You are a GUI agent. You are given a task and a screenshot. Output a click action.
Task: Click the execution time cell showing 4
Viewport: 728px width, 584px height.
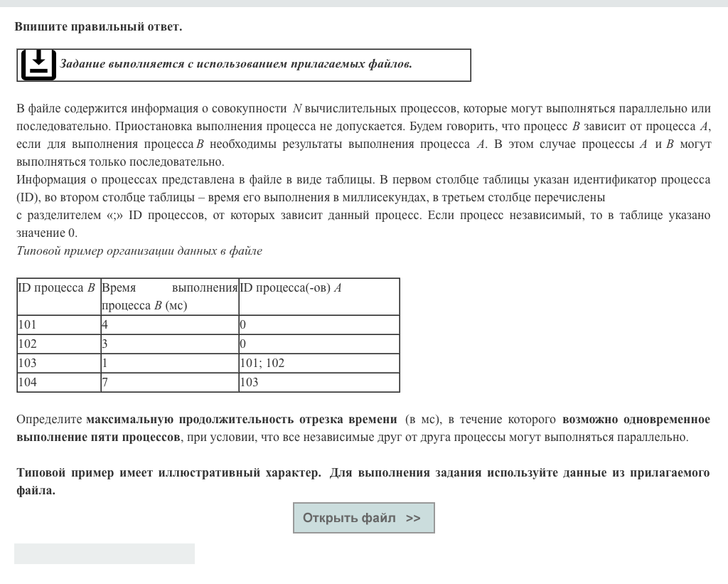pyautogui.click(x=169, y=324)
